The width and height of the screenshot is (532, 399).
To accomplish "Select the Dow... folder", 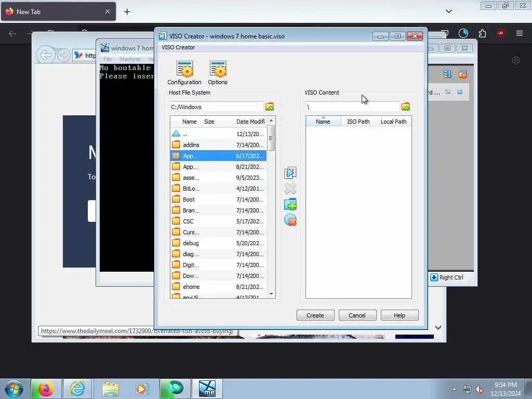I will pos(218,276).
